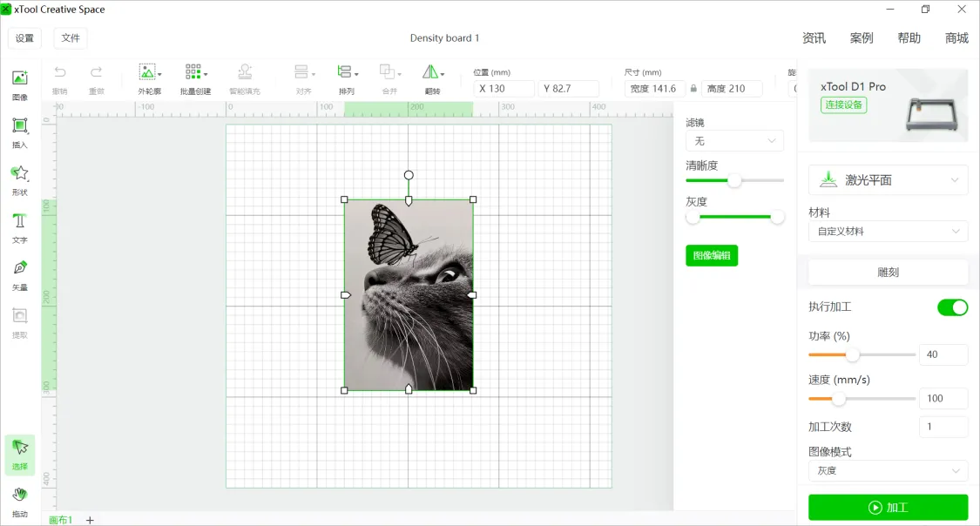Open the 批量创建 (Batch create) grid tool

pos(196,78)
